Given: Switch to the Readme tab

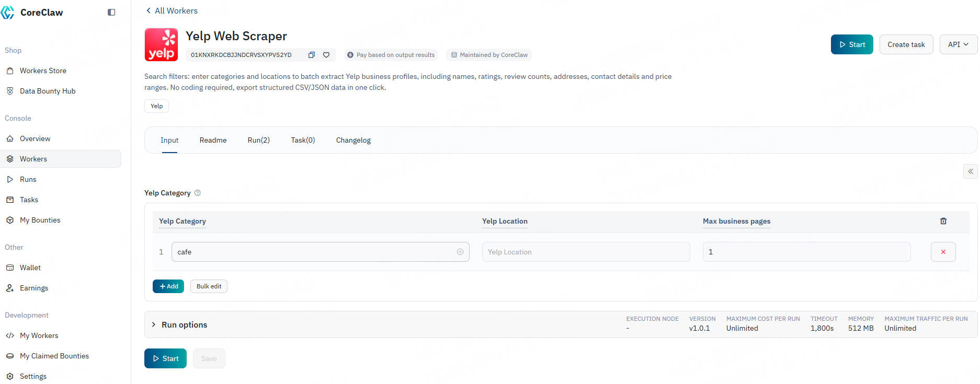Looking at the screenshot, I should click(213, 140).
